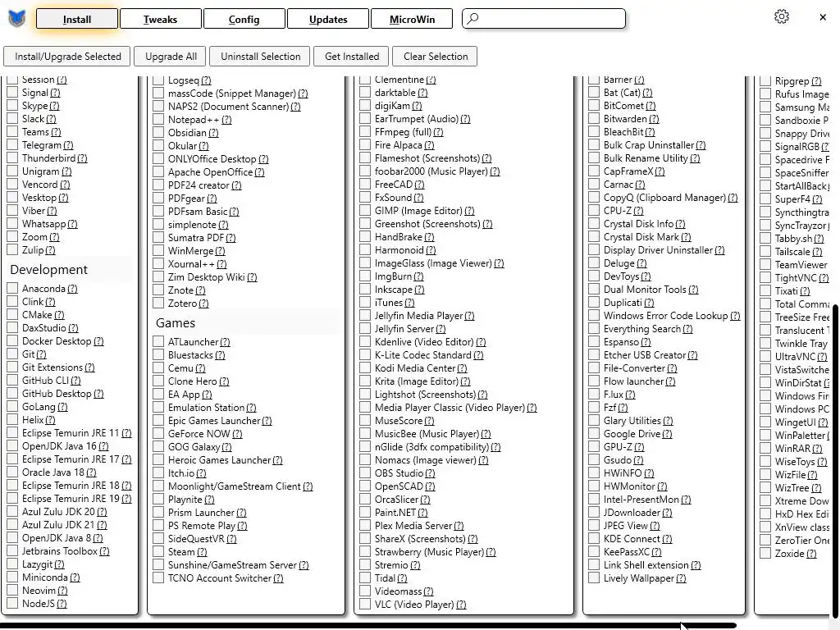Viewport: 840px width, 630px height.
Task: Check the Telegram checkbox
Action: point(12,145)
